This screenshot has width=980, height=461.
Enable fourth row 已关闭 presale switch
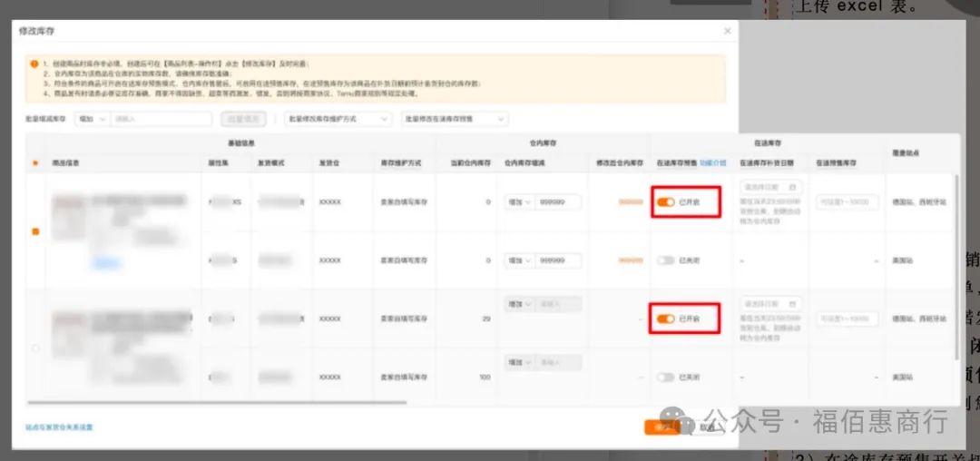click(666, 378)
